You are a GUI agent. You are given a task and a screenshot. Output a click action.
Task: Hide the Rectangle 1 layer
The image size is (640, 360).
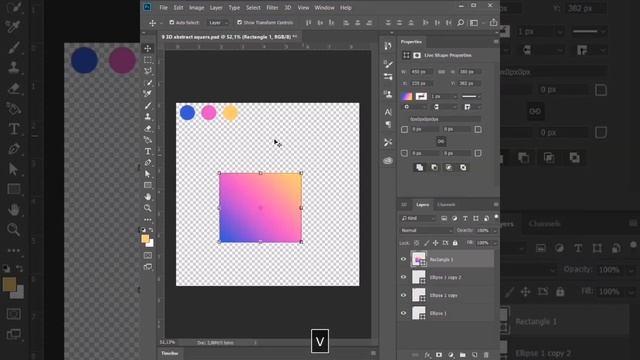[x=403, y=259]
